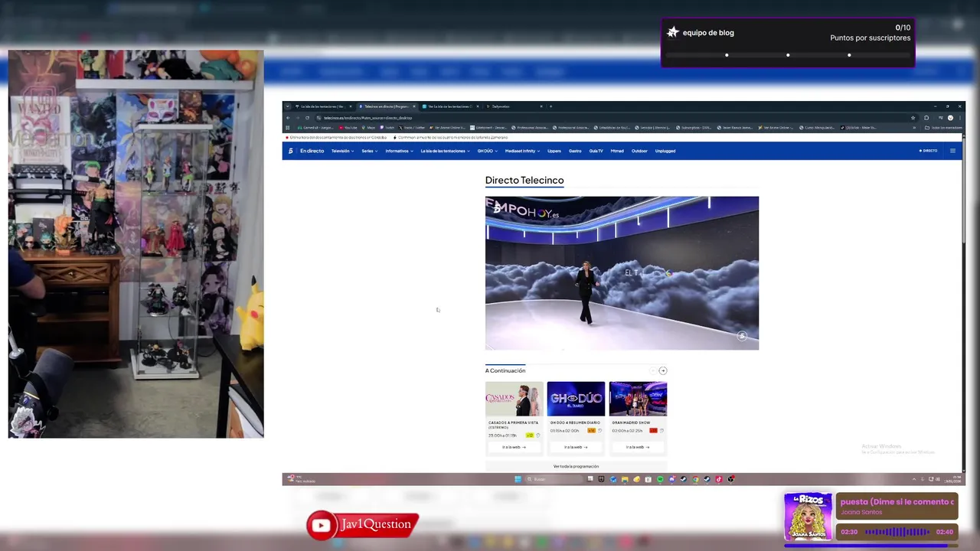Open the Chrome extensions puzzle icon
This screenshot has height=551, width=980.
(926, 118)
